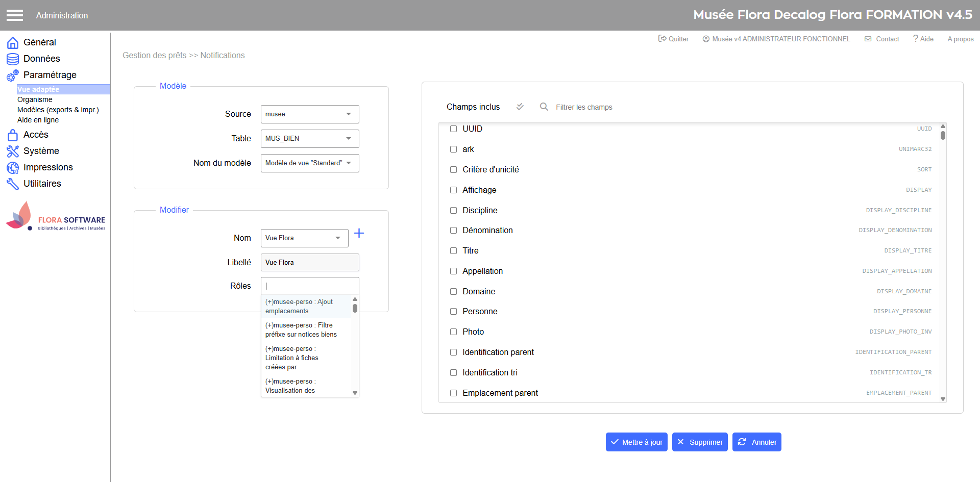Open the Nom du modèle dropdown
This screenshot has height=482, width=980.
(310, 163)
